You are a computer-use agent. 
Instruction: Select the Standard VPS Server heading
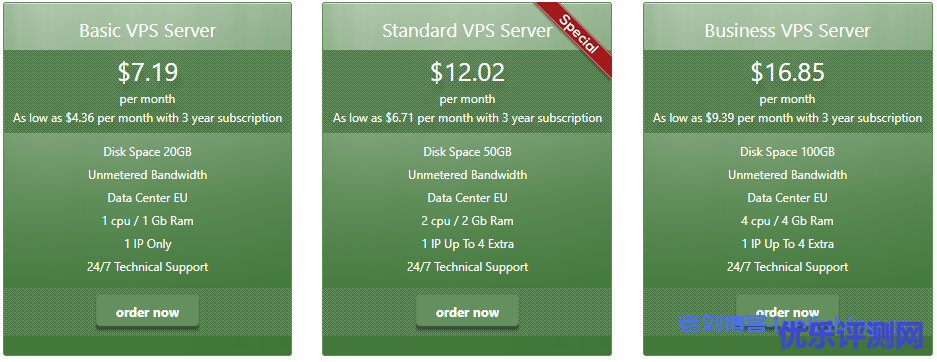tap(467, 30)
